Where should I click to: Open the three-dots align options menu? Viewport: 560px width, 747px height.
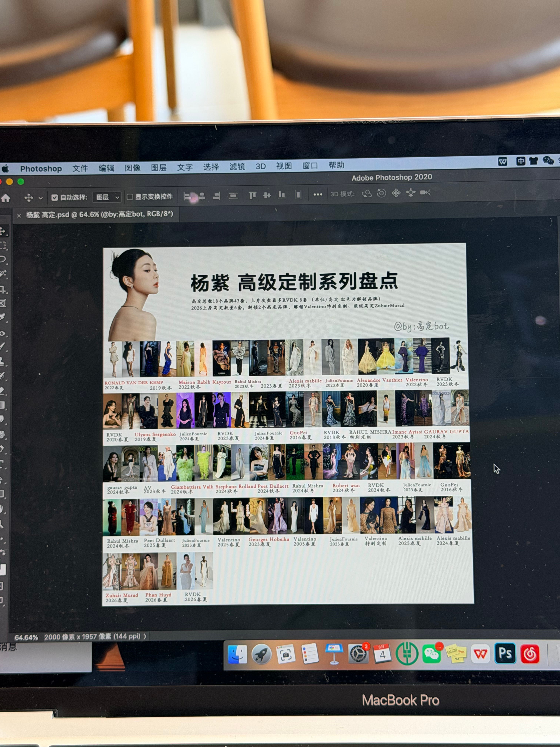coord(318,195)
